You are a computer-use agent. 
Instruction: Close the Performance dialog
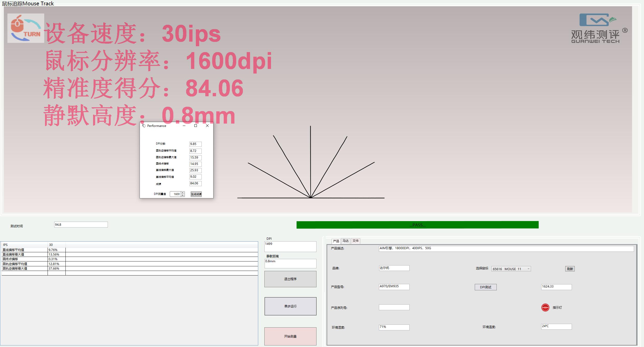[x=207, y=126]
